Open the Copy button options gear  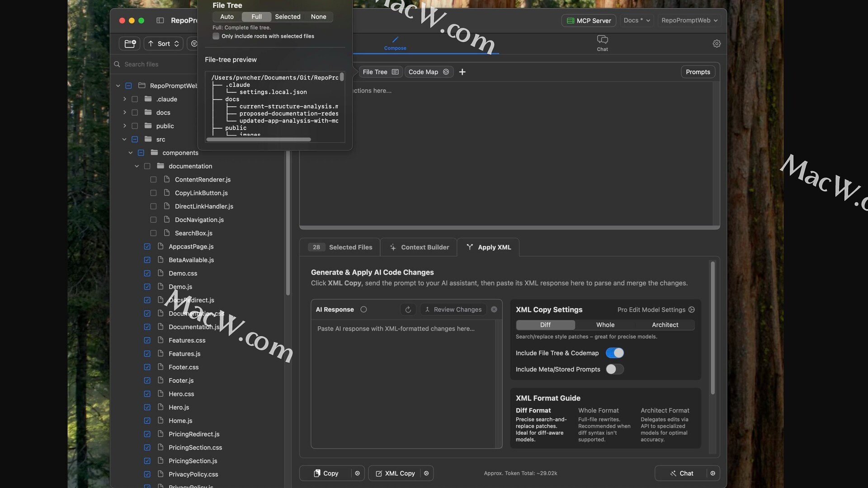pos(357,473)
